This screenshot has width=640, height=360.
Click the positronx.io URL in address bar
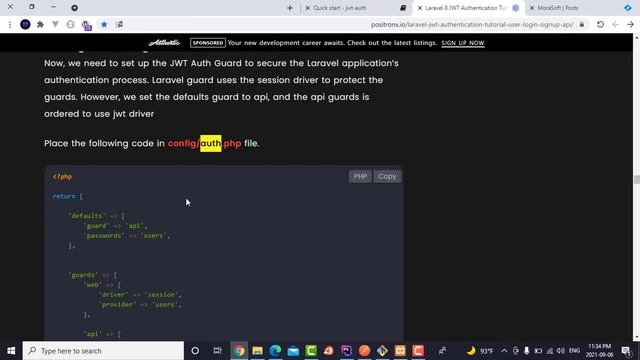click(x=472, y=24)
